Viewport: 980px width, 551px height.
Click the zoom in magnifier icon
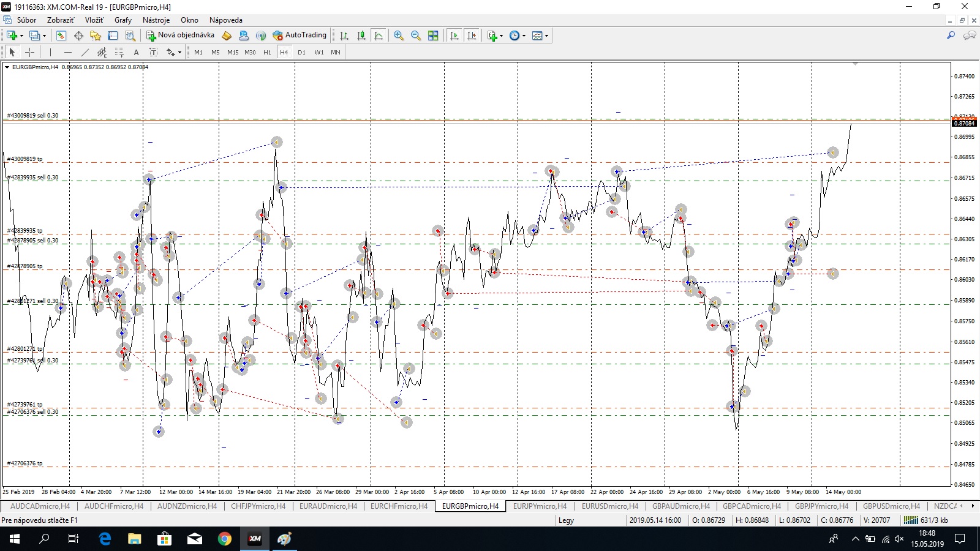pos(399,36)
